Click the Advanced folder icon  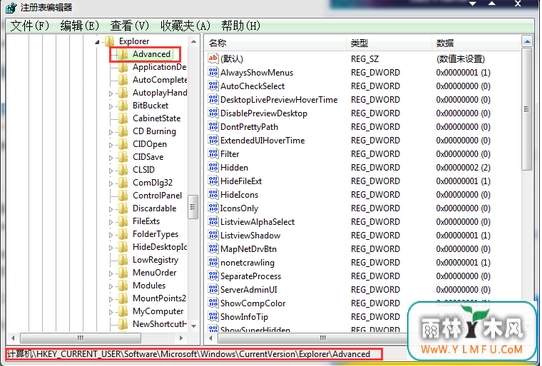click(123, 54)
